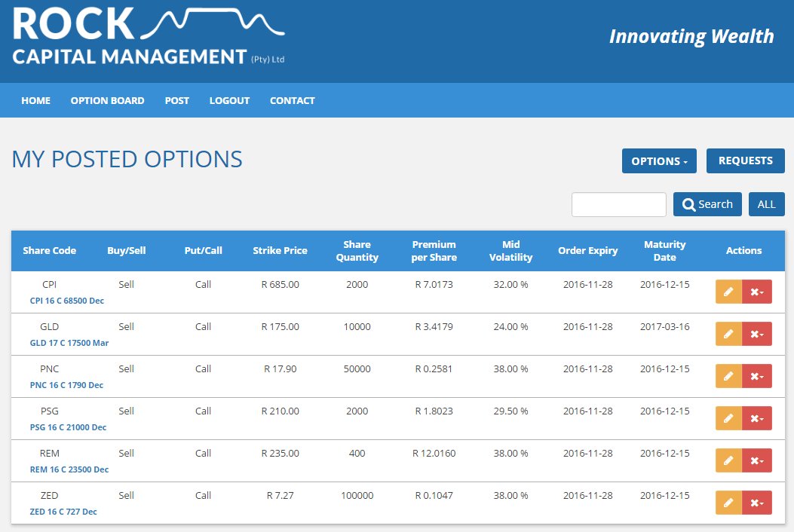Viewport: 794px width, 532px height.
Task: Click Order Expiry column header
Action: point(588,251)
